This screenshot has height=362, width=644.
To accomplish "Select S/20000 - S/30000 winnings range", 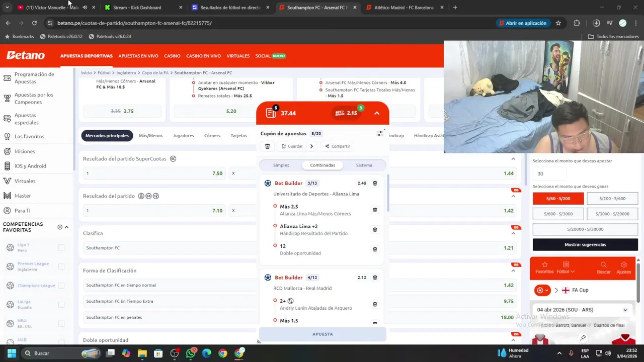I will click(585, 229).
